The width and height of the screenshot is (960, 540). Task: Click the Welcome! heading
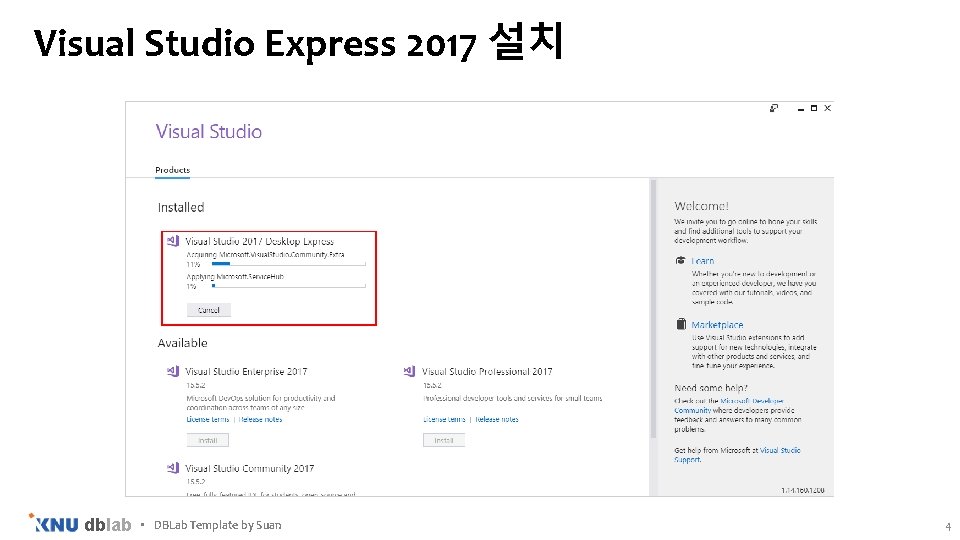702,206
